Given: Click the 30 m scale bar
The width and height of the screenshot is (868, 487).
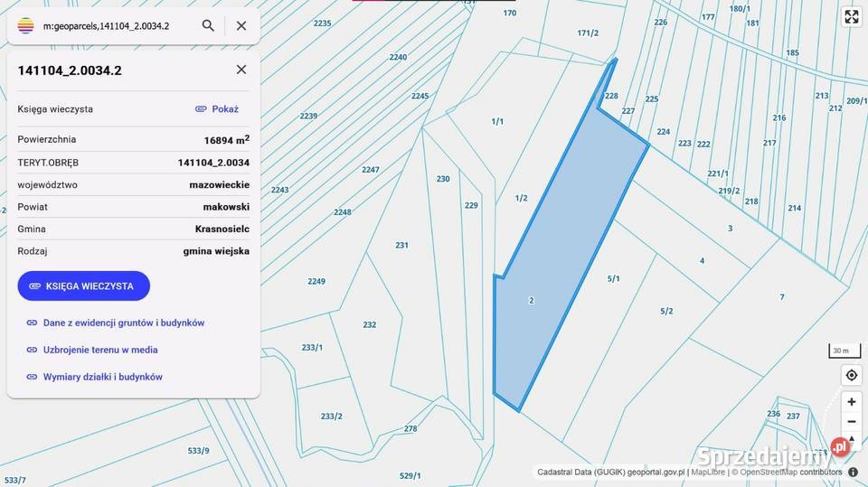Looking at the screenshot, I should click(844, 351).
